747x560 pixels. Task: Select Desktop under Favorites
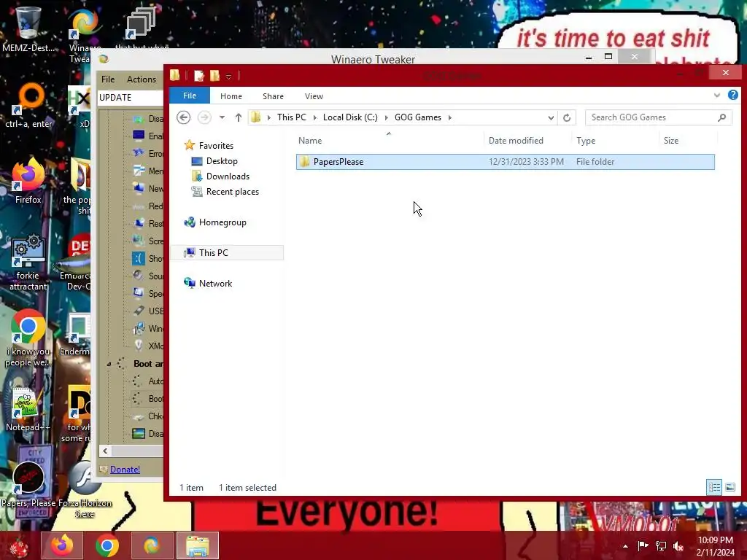point(214,161)
